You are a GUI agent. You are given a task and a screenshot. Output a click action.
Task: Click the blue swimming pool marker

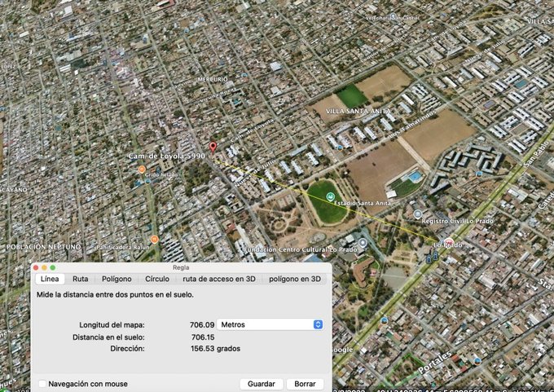pos(415,175)
